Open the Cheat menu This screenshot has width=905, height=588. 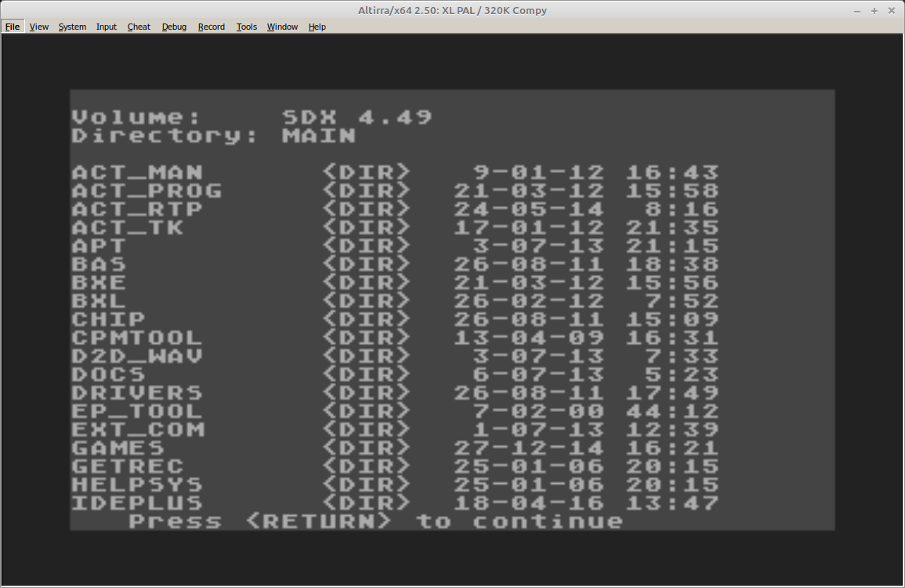tap(139, 27)
